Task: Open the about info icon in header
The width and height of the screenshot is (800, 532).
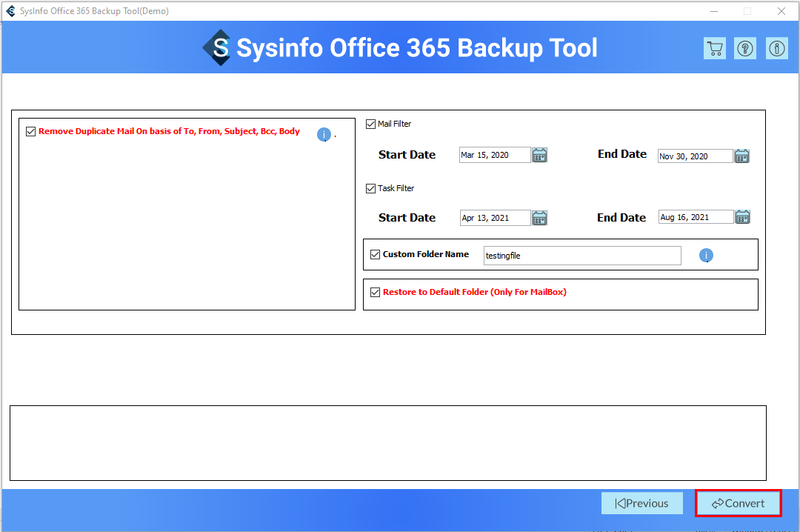Action: click(x=776, y=48)
